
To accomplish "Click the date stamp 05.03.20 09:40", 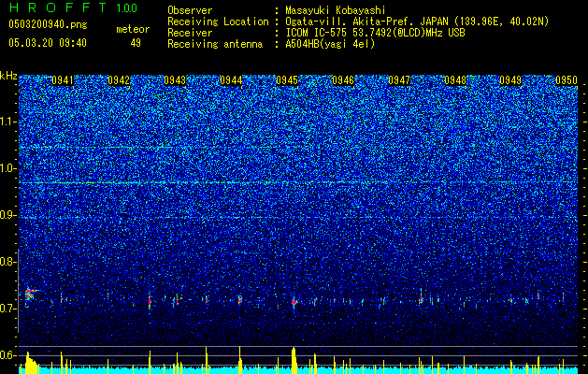I will click(48, 43).
